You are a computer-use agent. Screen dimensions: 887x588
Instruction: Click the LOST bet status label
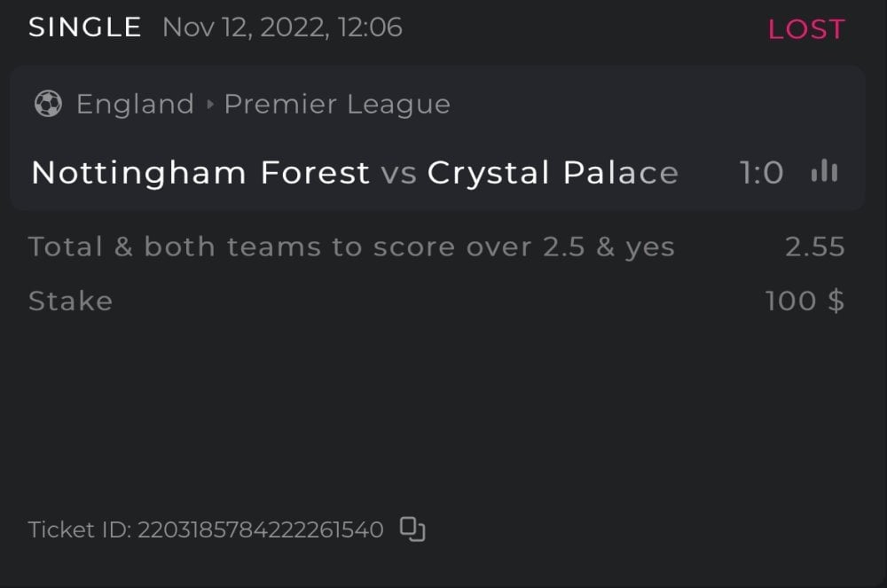(806, 29)
